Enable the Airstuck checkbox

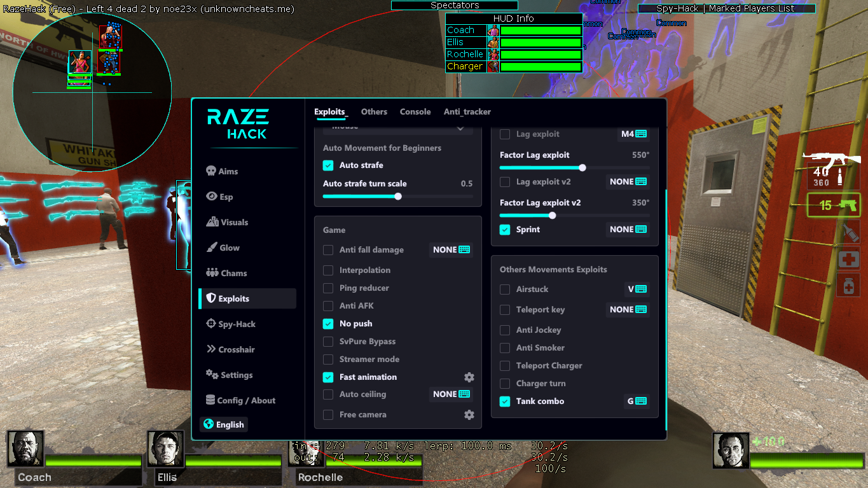pos(505,289)
